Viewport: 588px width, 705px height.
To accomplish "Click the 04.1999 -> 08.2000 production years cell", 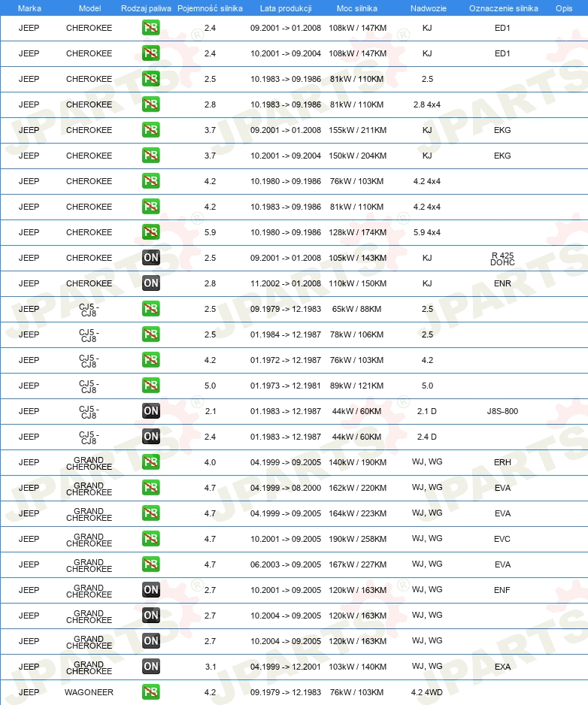I will tap(286, 488).
